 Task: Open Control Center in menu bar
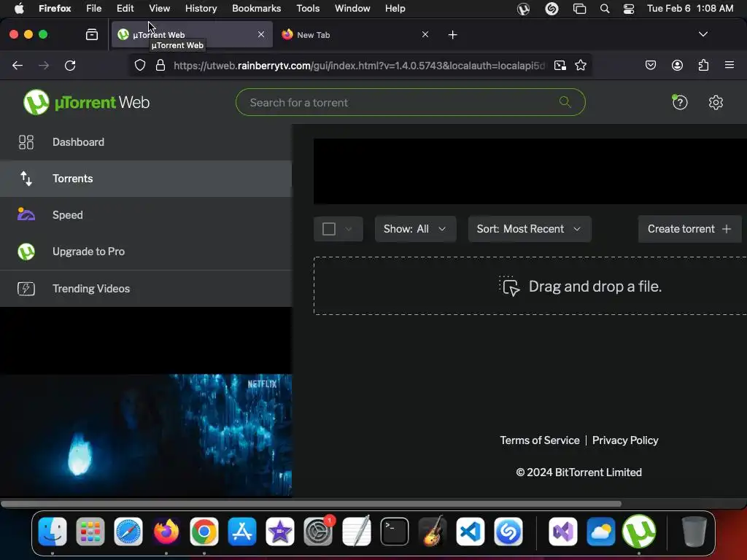[629, 9]
